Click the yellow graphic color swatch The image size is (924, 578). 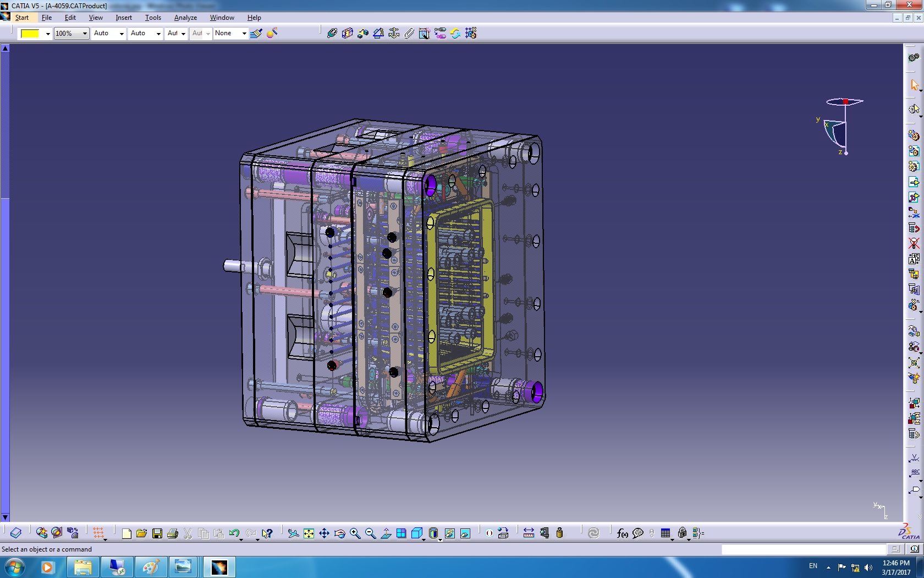click(x=30, y=34)
